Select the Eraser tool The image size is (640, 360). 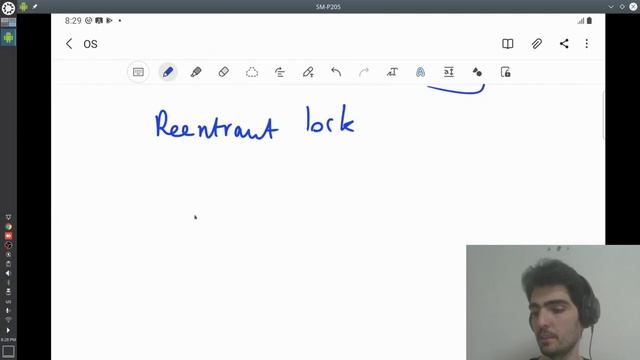pyautogui.click(x=224, y=72)
